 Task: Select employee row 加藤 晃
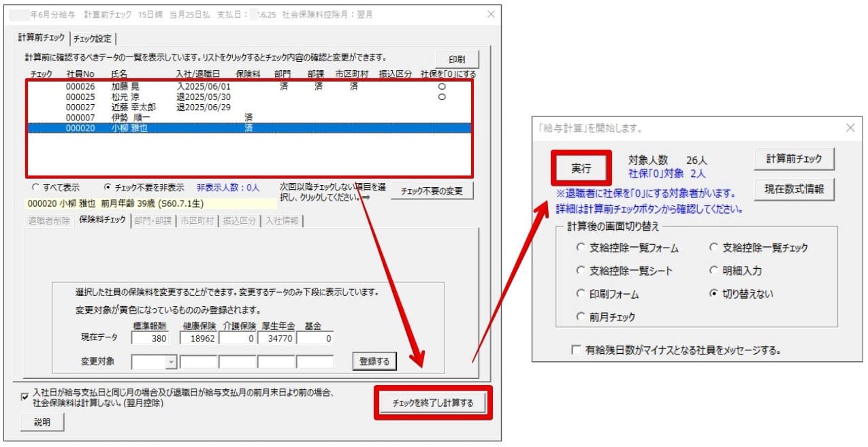[125, 87]
